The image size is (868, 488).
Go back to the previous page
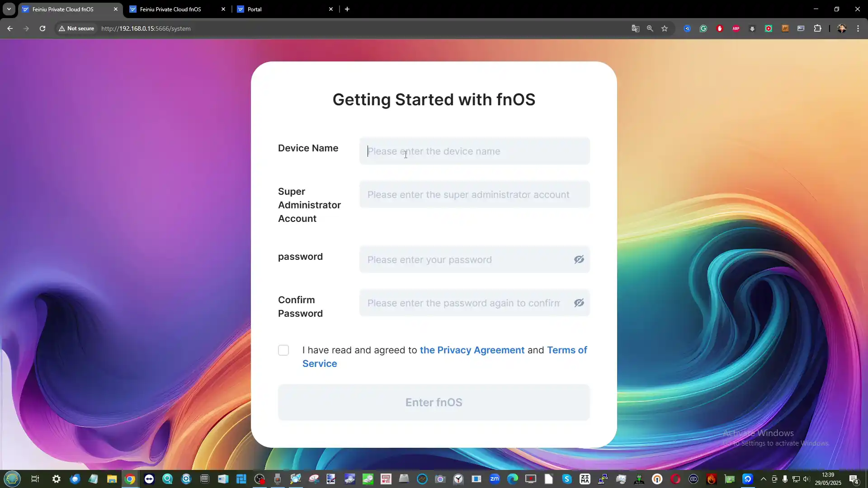pyautogui.click(x=10, y=28)
